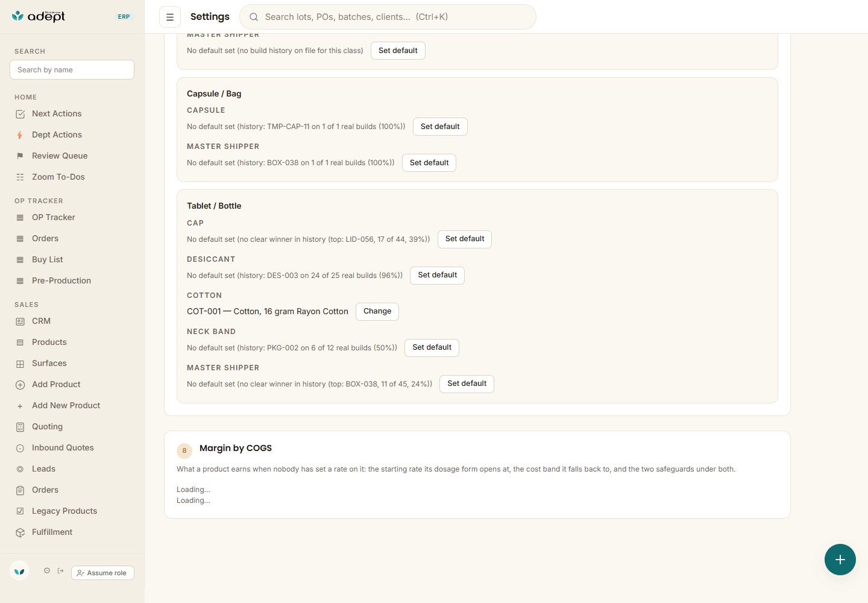Set default for the Desiccant
Viewport: 868px width, 603px height.
coord(437,275)
